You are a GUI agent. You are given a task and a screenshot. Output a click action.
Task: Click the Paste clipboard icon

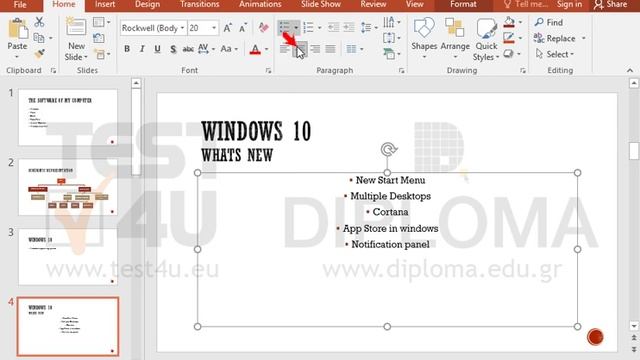tap(18, 29)
